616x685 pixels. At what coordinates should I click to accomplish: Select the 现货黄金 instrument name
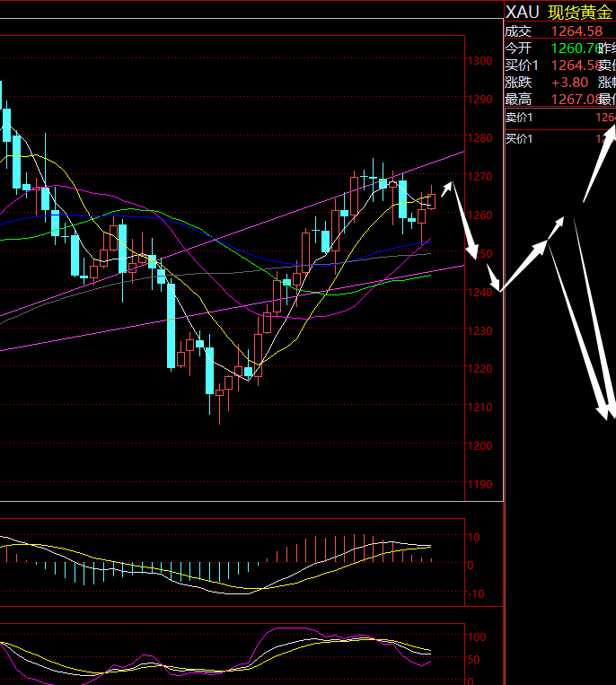(580, 13)
